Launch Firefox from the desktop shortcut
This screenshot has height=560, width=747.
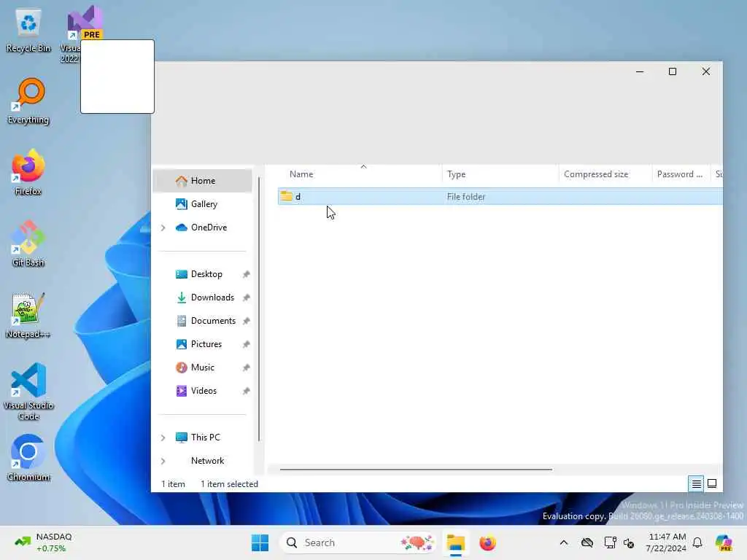(28, 172)
